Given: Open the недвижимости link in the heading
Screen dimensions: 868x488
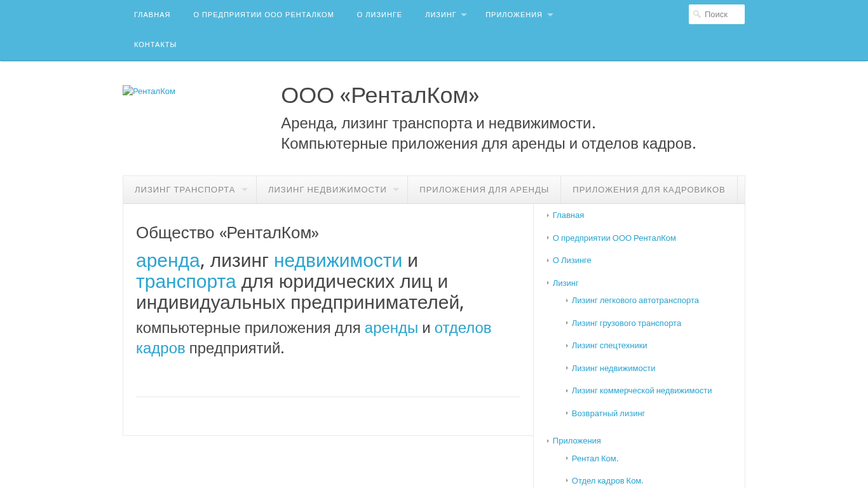Looking at the screenshot, I should [x=337, y=261].
